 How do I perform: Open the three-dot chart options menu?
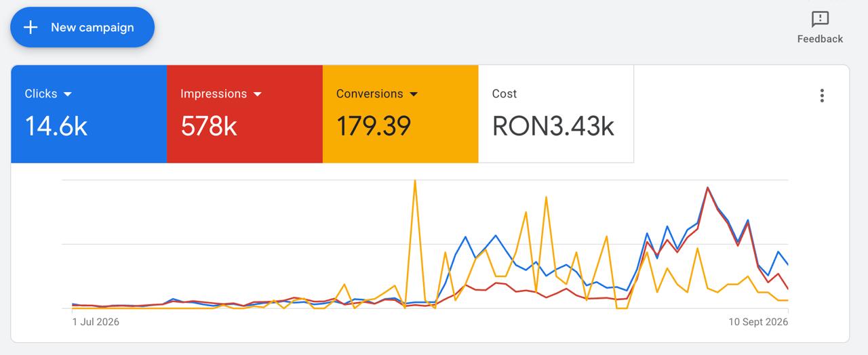pyautogui.click(x=822, y=96)
